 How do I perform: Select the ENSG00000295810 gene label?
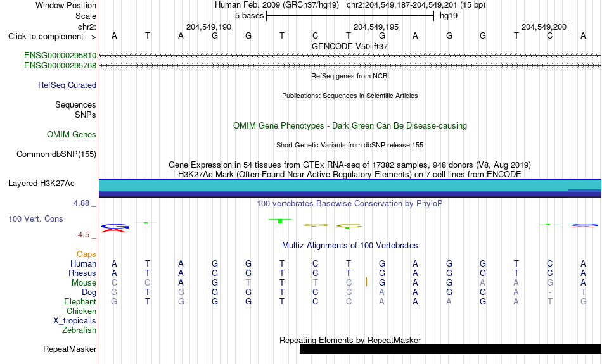click(60, 56)
